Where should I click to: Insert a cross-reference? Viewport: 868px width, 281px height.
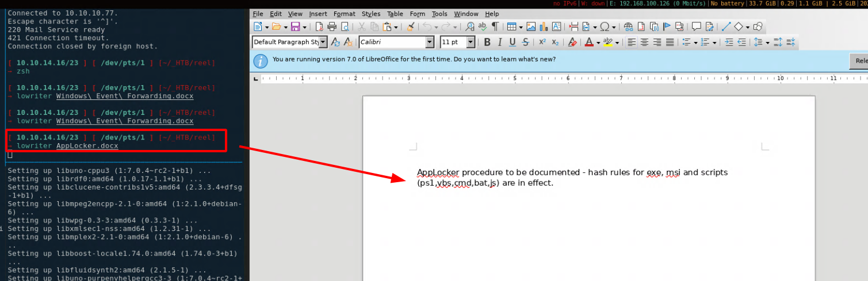click(x=679, y=26)
